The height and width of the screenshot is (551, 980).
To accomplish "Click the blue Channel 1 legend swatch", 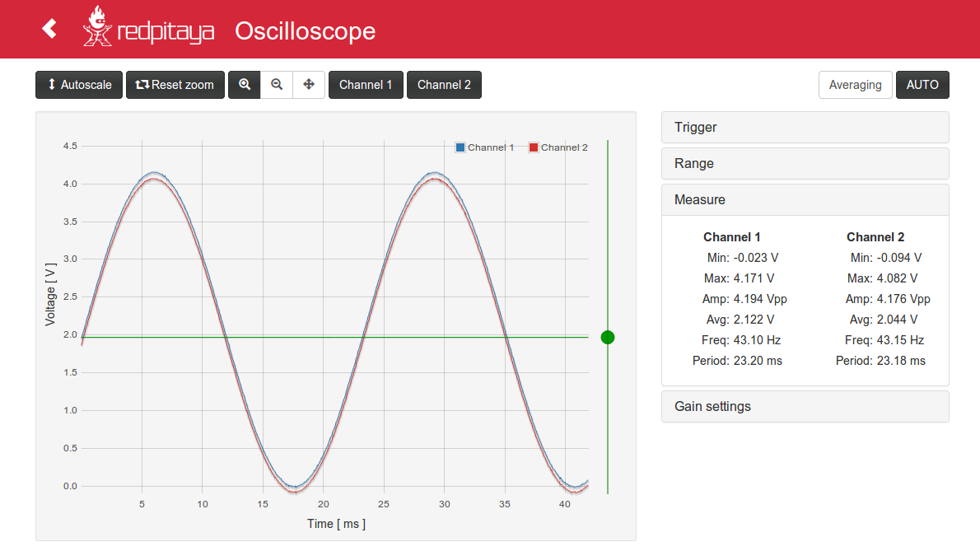I will point(460,147).
